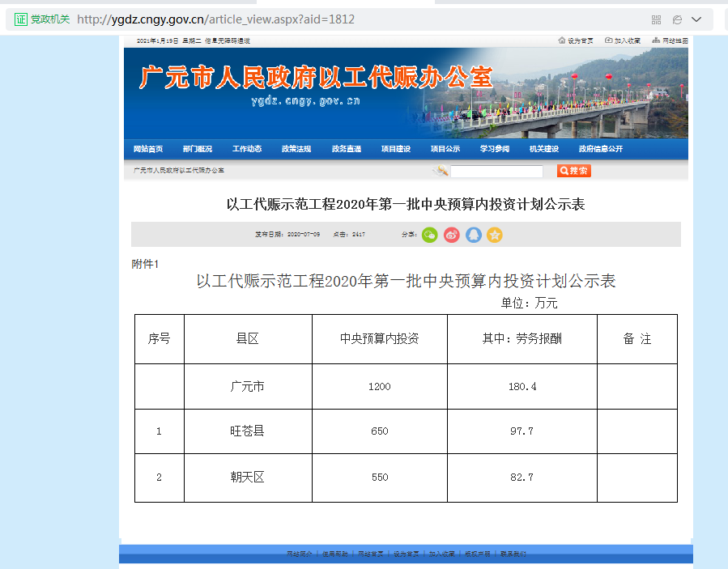728x569 pixels.
Task: Click the 序号 table header cell
Action: pos(160,339)
